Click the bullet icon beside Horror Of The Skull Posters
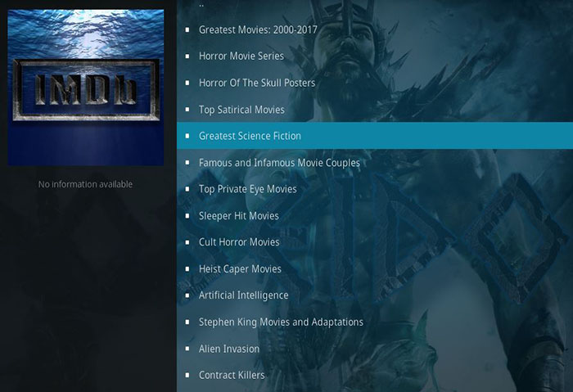573x392 pixels. [187, 83]
